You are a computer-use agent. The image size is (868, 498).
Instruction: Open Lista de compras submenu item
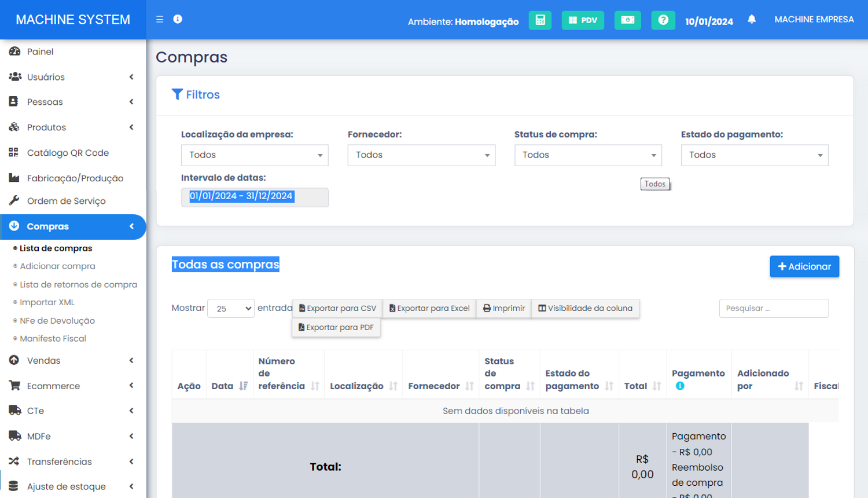click(56, 248)
